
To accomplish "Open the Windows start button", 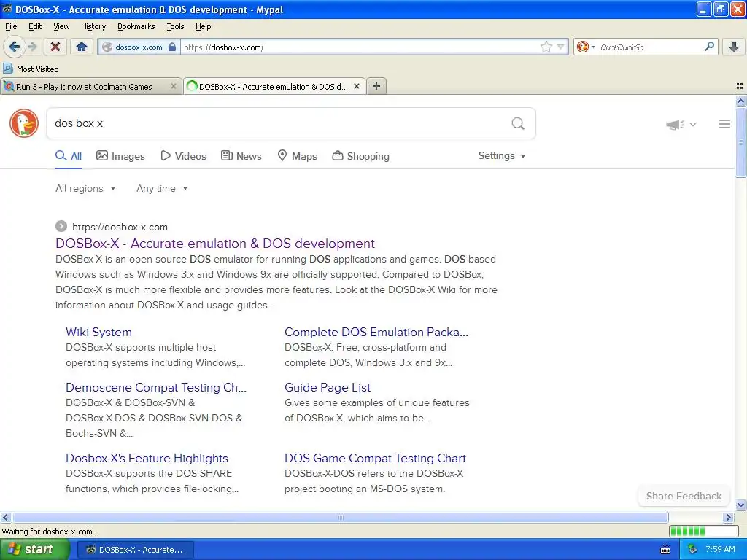I will pos(34,550).
